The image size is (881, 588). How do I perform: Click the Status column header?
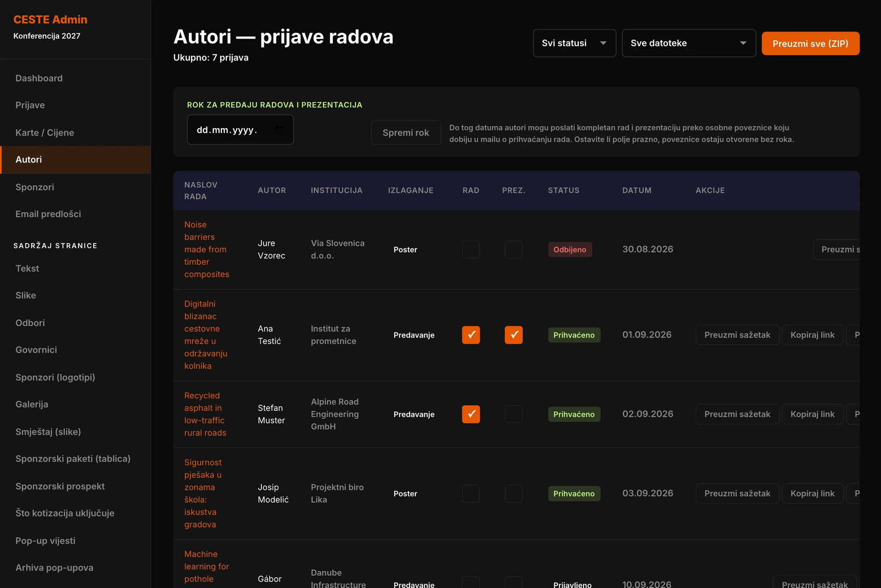[563, 190]
